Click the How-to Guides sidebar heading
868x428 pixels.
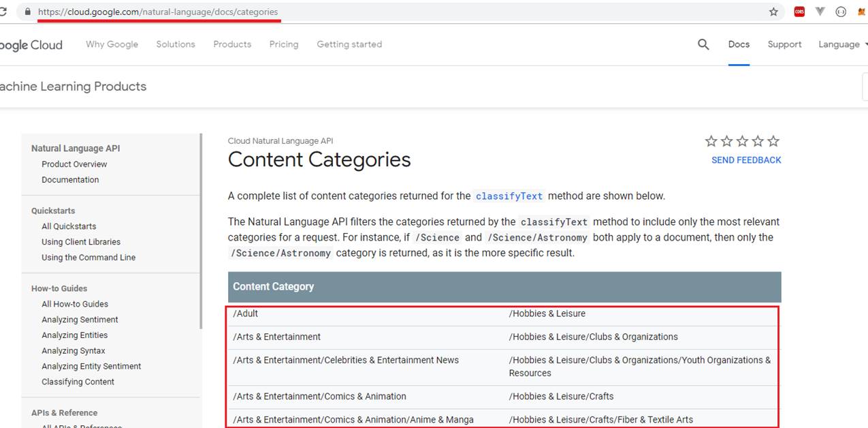point(59,289)
